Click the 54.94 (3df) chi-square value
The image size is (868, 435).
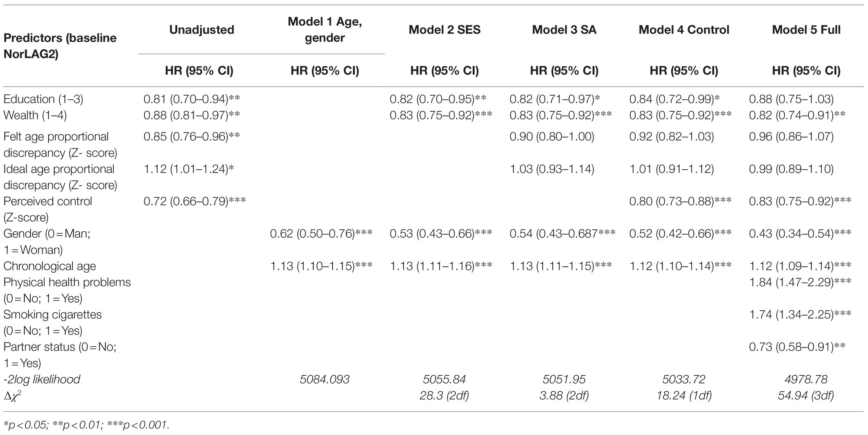806,395
